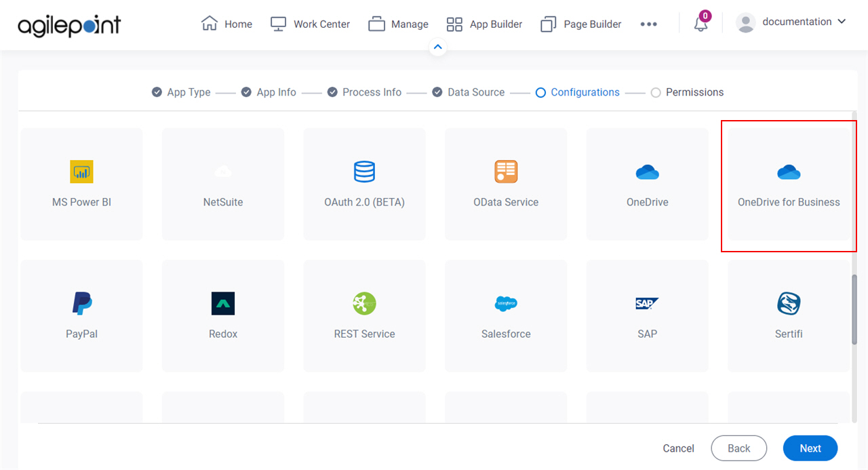Go to the App Type step

[181, 92]
